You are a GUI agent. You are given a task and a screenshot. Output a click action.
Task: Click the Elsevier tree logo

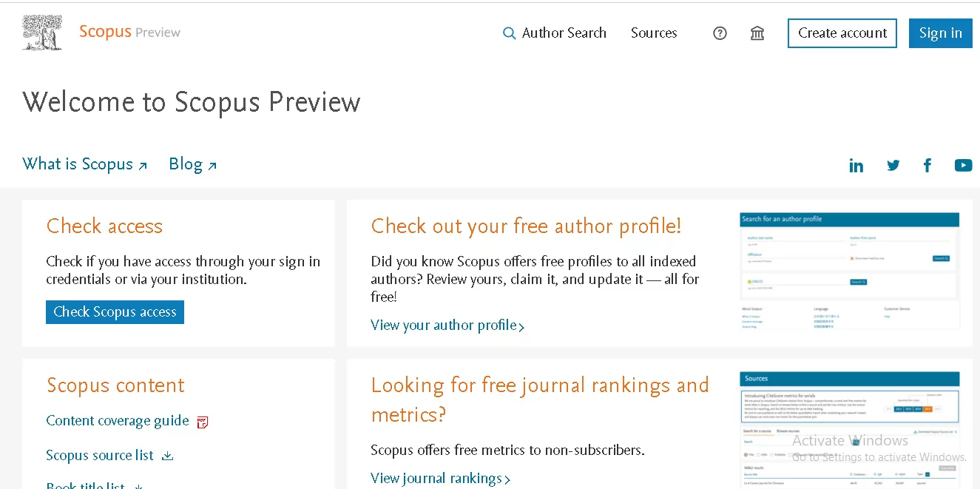coord(42,33)
